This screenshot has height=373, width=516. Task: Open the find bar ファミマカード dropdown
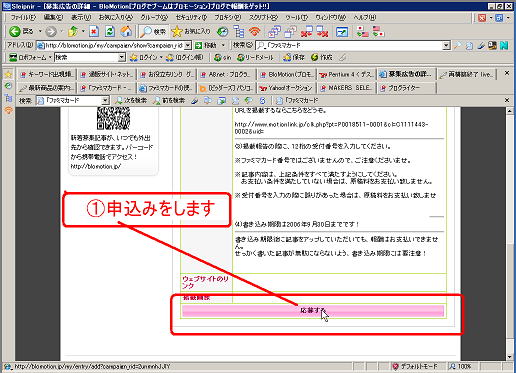[x=105, y=100]
